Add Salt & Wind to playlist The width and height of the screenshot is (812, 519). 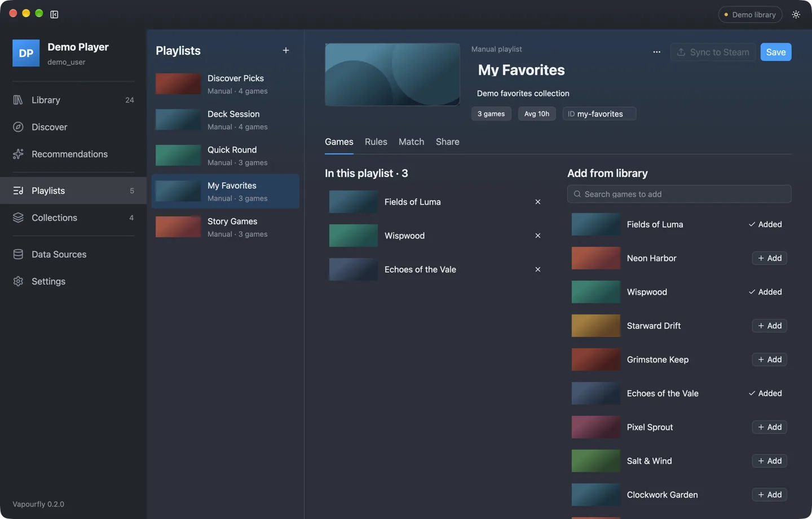(x=770, y=461)
